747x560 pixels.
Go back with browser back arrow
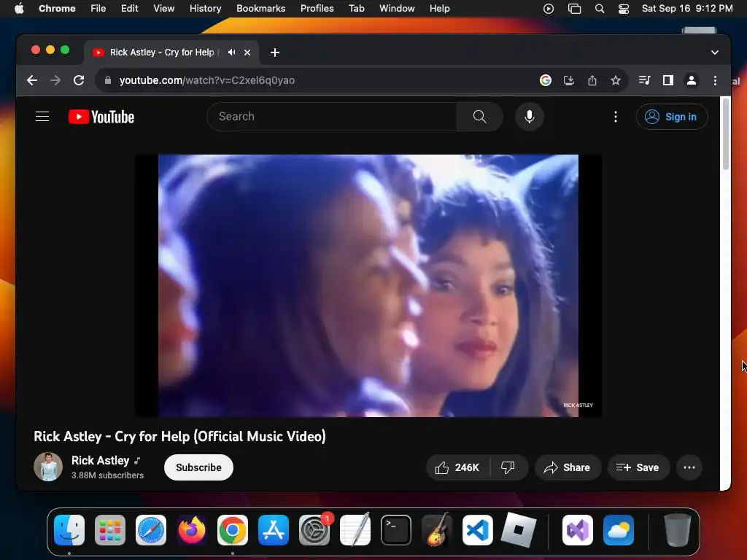click(x=32, y=80)
